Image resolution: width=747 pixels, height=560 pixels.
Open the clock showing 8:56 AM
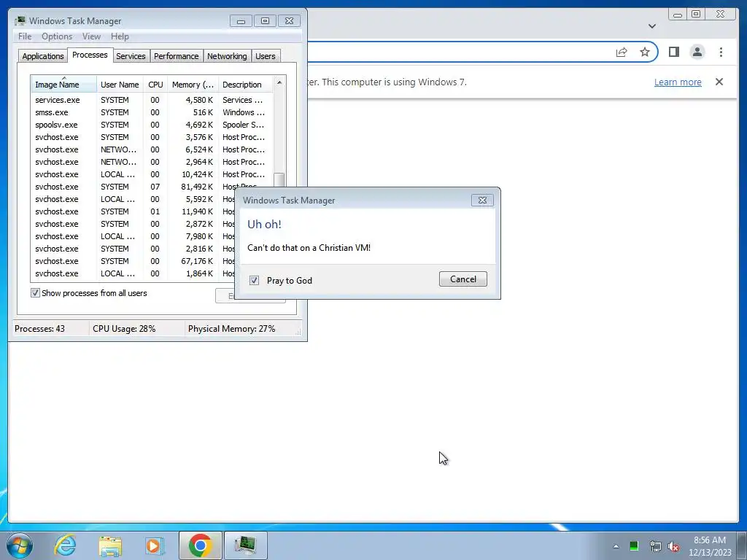point(709,546)
